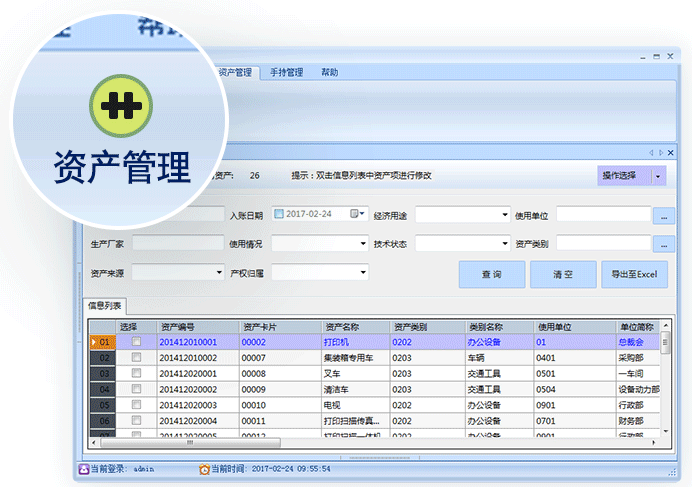
Task: Click the next-panel right arrow icon
Action: (661, 153)
